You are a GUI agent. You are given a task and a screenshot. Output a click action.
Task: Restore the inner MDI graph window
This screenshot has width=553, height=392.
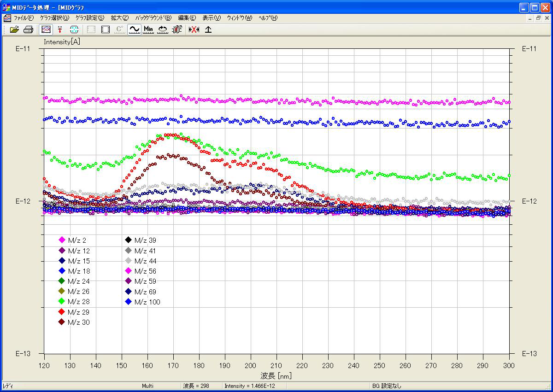click(x=538, y=18)
